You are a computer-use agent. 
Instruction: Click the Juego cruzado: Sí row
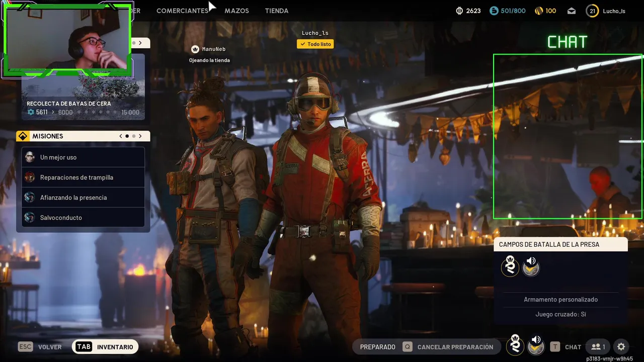pyautogui.click(x=561, y=314)
